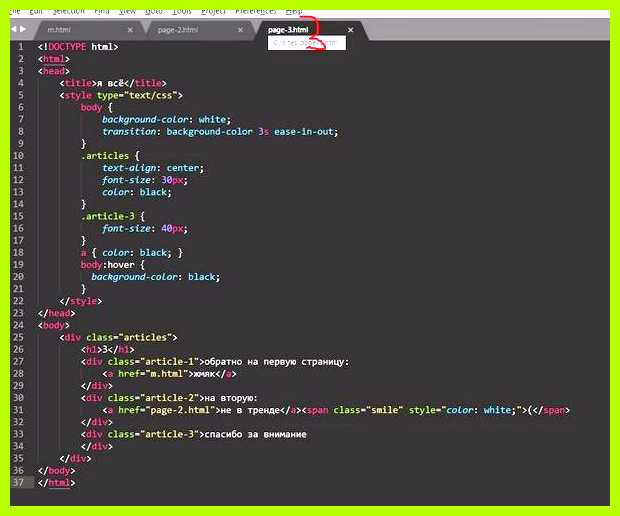Open the Project menu
Viewport: 620px width, 516px height.
tap(214, 11)
